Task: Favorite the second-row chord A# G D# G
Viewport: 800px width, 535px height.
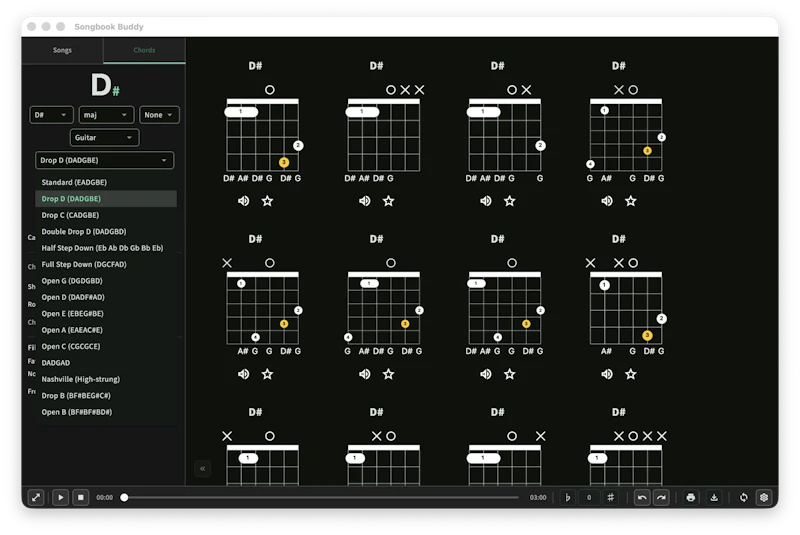Action: point(631,374)
